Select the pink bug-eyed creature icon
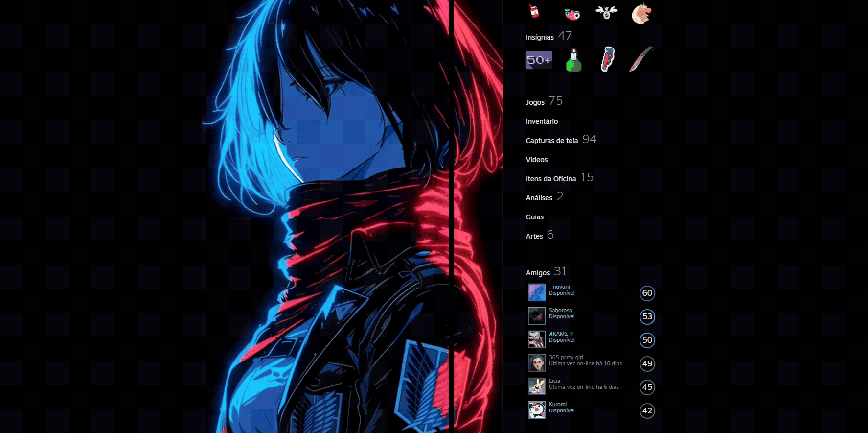 click(x=572, y=14)
